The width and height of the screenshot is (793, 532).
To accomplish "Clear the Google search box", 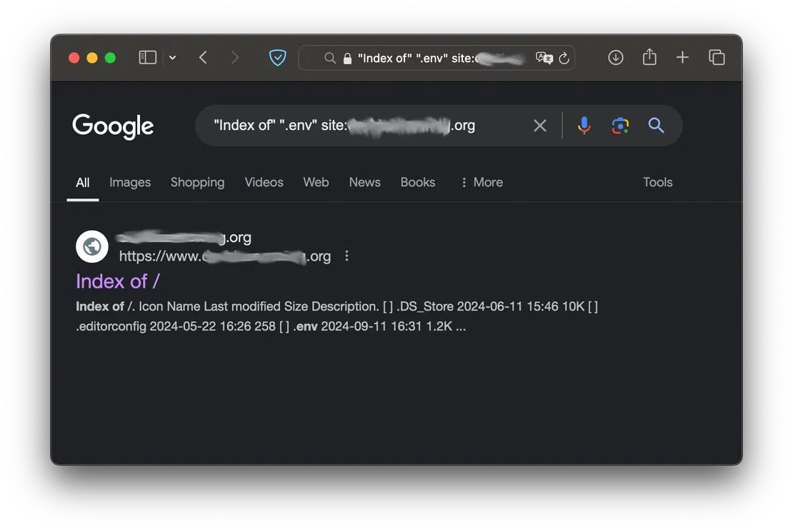I will tap(539, 126).
